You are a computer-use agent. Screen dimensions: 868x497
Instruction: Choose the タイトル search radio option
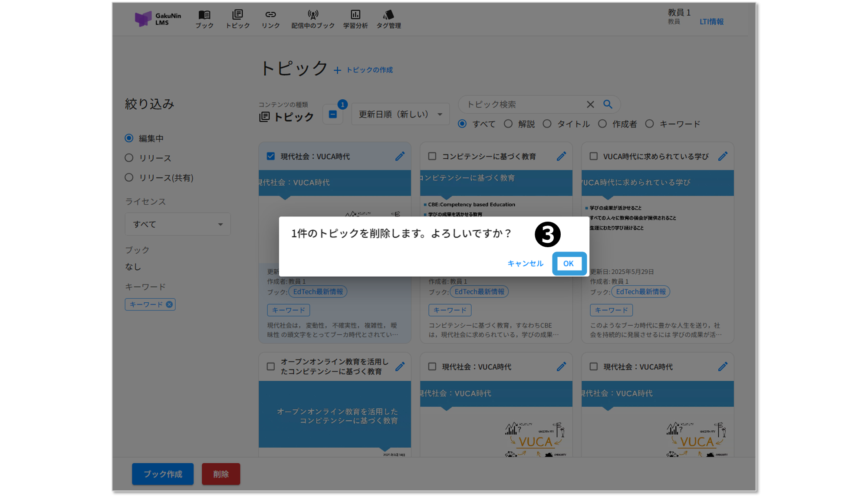pyautogui.click(x=547, y=124)
